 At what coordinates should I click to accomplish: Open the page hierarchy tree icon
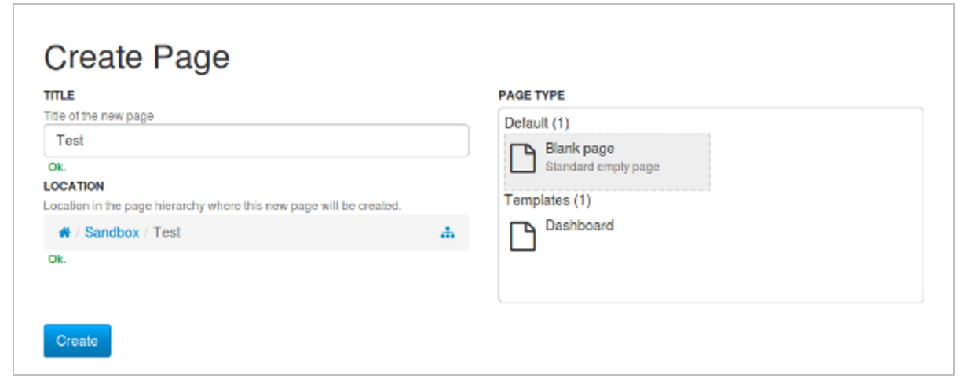(448, 233)
